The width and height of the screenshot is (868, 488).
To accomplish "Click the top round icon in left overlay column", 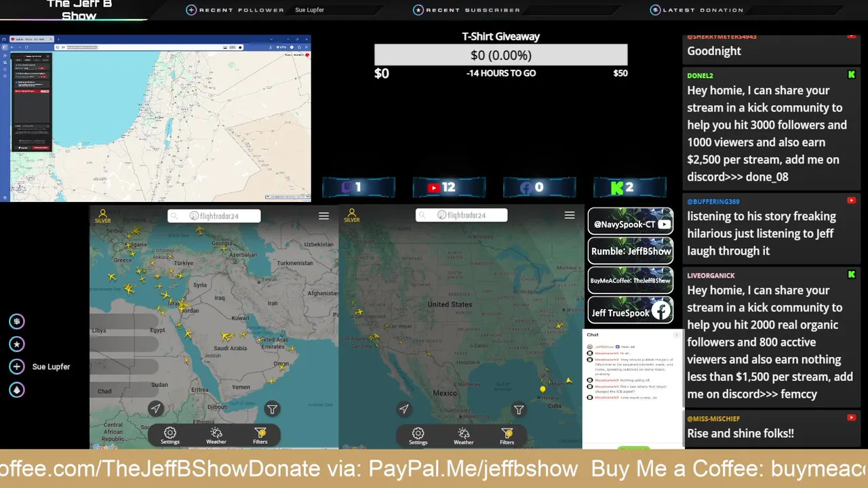I will coord(17,321).
